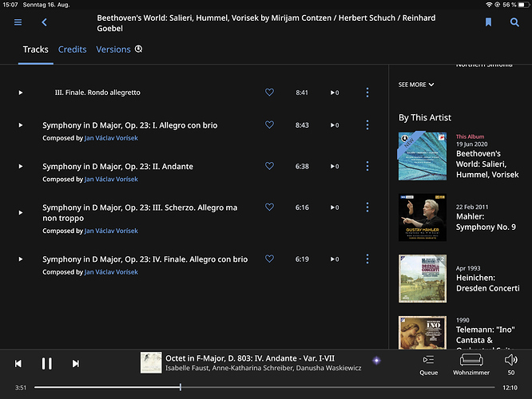This screenshot has width=532, height=399.
Task: Expand SEE MORE in the sidebar
Action: (x=416, y=85)
